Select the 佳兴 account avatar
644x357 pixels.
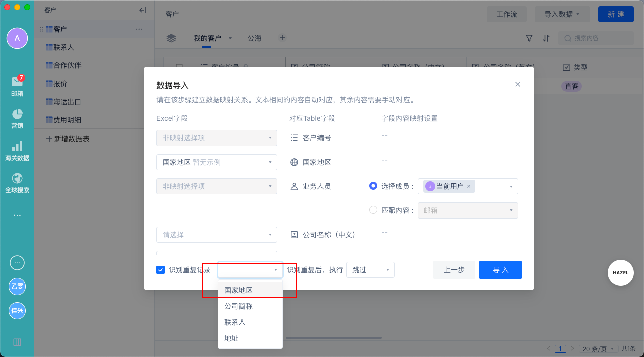(x=17, y=311)
